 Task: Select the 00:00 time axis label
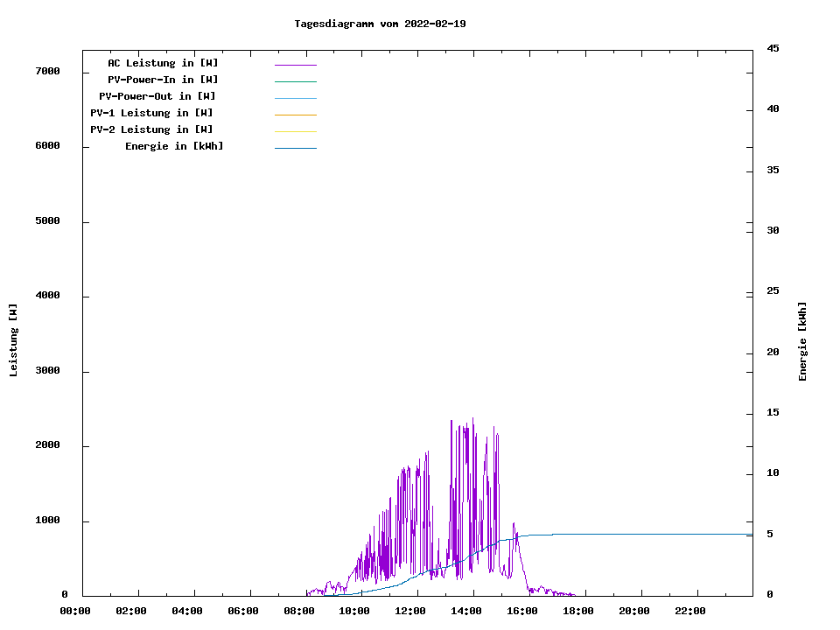coord(74,611)
